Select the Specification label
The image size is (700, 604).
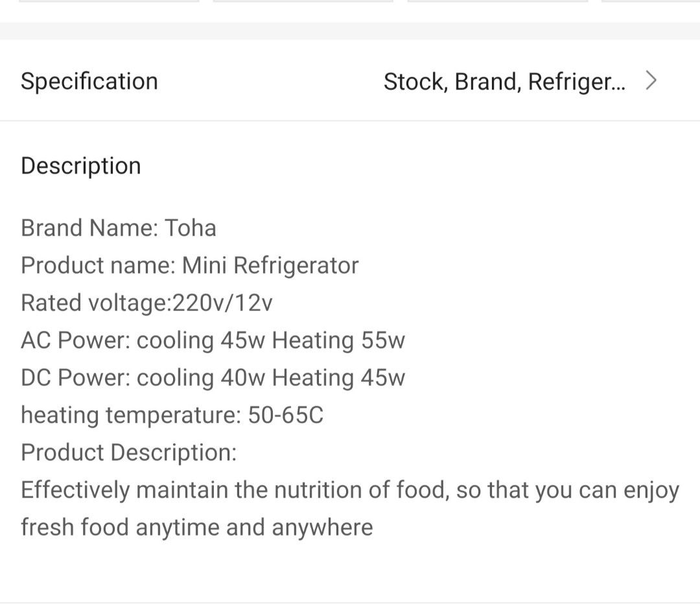point(89,80)
